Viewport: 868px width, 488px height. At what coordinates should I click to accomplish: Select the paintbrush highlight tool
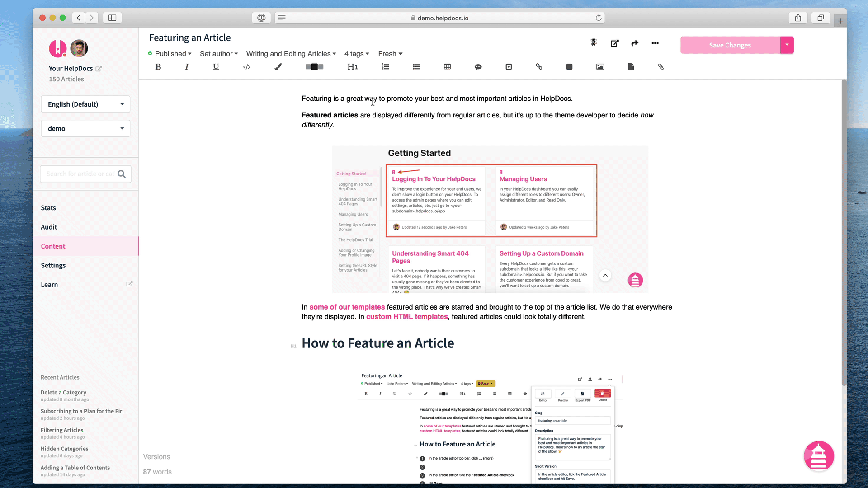click(278, 67)
